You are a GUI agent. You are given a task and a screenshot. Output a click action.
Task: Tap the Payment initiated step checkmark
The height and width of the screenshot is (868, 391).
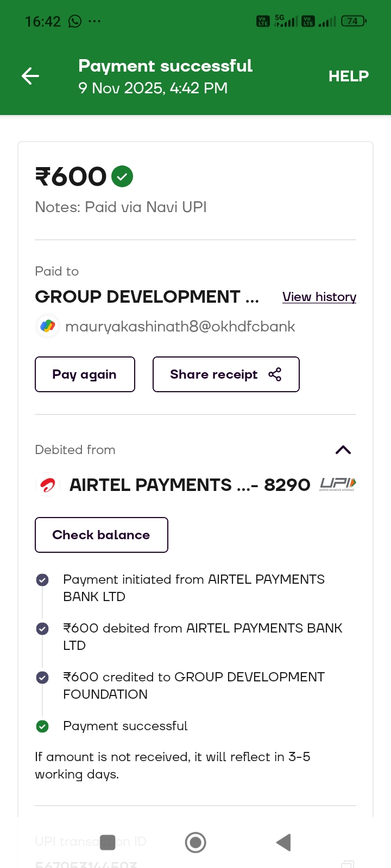click(42, 580)
